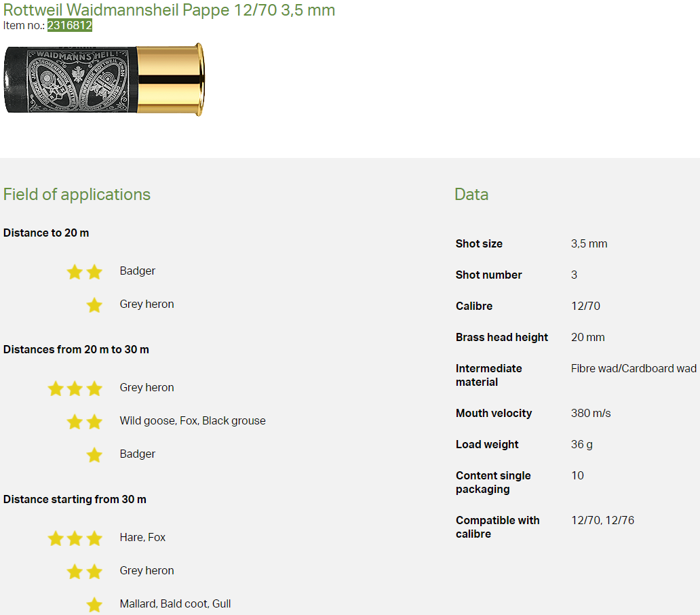700x615 pixels.
Task: Click the Content single packaging label
Action: pyautogui.click(x=493, y=483)
